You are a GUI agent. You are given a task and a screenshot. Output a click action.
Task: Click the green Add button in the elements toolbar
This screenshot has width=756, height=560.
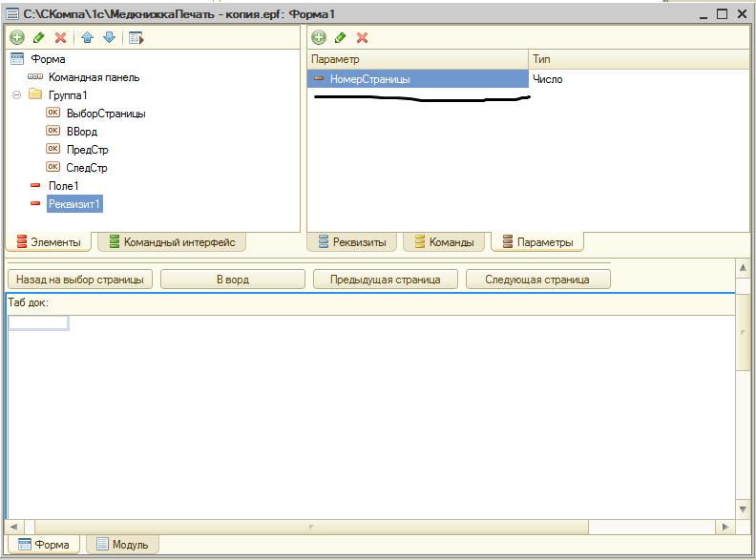tap(17, 38)
